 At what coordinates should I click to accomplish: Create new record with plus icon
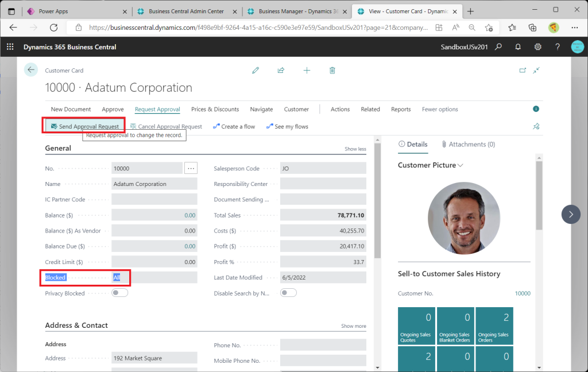point(307,70)
